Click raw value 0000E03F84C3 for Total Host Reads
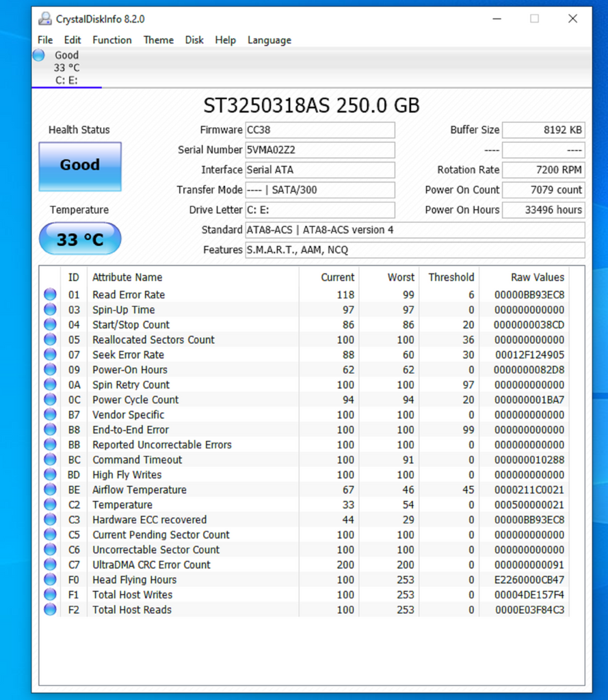Viewport: 608px width, 700px height. [x=530, y=609]
